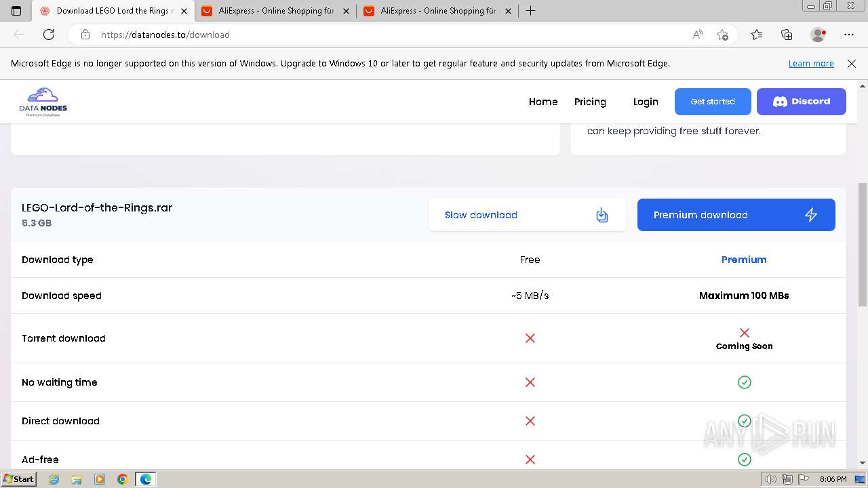Image resolution: width=868 pixels, height=488 pixels.
Task: Launch Chrome from the taskbar
Action: coord(123,479)
